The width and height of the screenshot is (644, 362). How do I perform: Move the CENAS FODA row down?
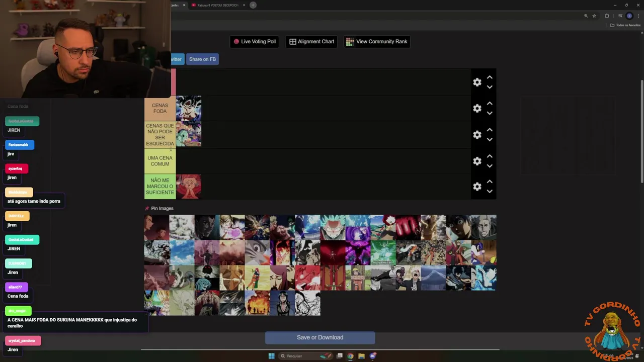click(490, 113)
